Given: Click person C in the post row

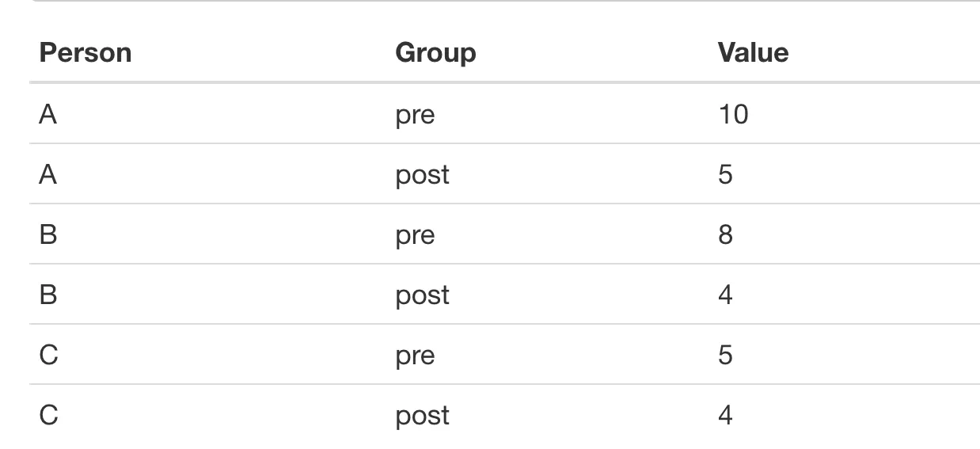Looking at the screenshot, I should 48,416.
